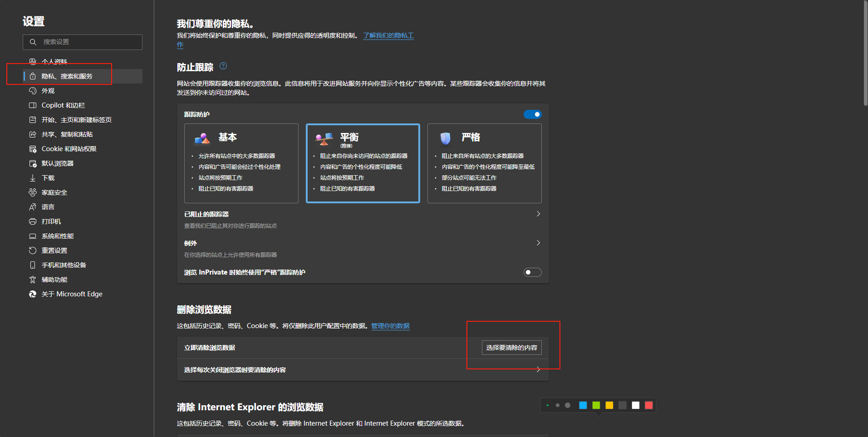Pick the white color swatch in annotation bar
The height and width of the screenshot is (437, 868).
coord(636,405)
